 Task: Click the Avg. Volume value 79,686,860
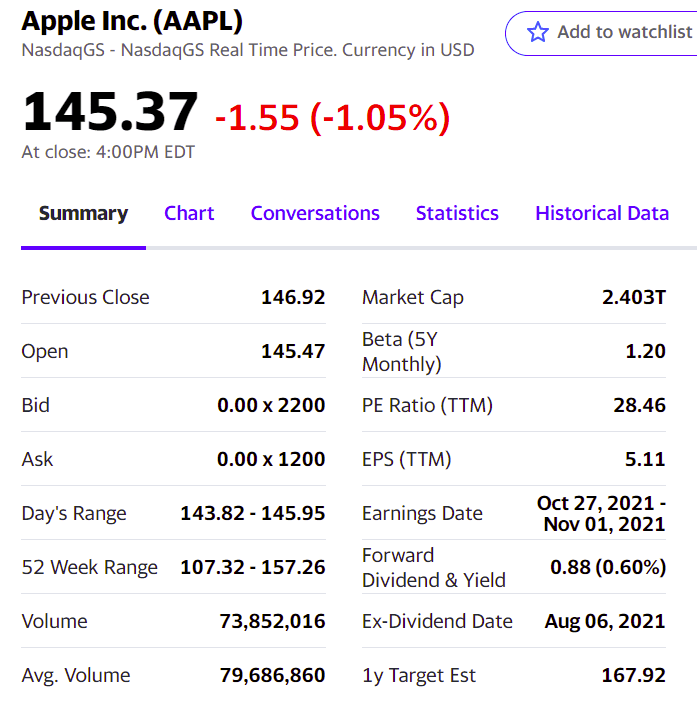tap(272, 676)
